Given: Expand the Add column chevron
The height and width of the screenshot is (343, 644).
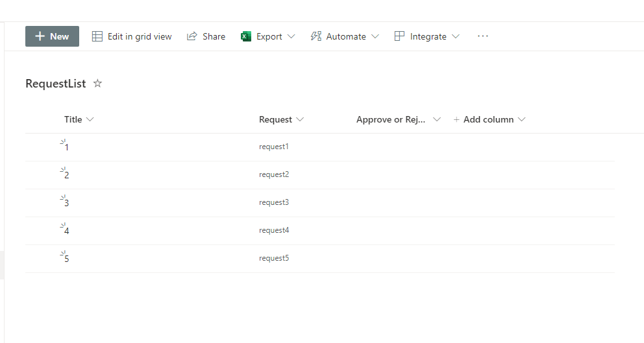Looking at the screenshot, I should click(x=521, y=119).
